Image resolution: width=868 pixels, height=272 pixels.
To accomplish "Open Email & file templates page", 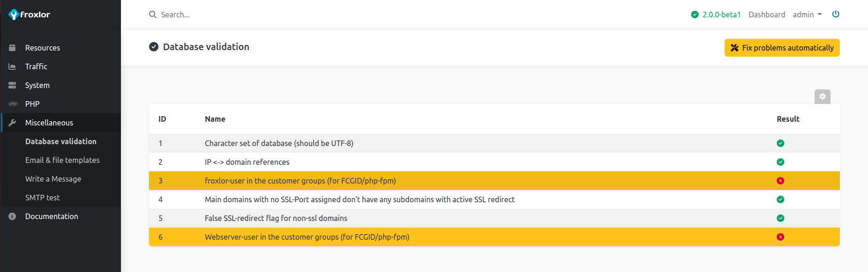I will point(62,160).
